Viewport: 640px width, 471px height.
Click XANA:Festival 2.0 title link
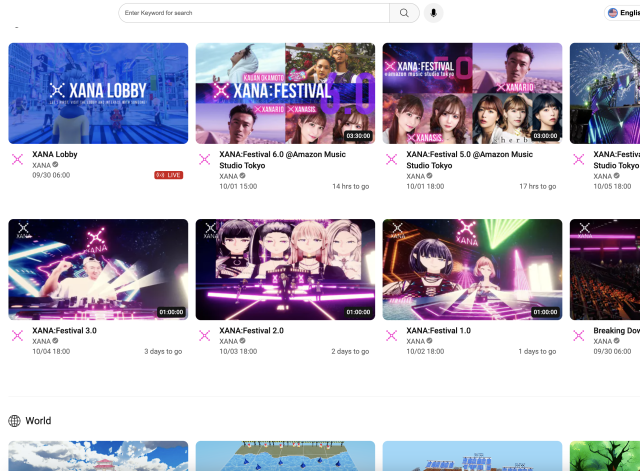click(252, 330)
